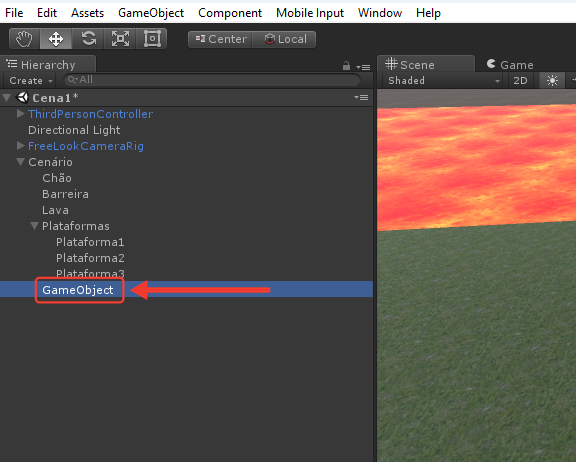
Task: Select the Plataformas object
Action: tap(76, 226)
